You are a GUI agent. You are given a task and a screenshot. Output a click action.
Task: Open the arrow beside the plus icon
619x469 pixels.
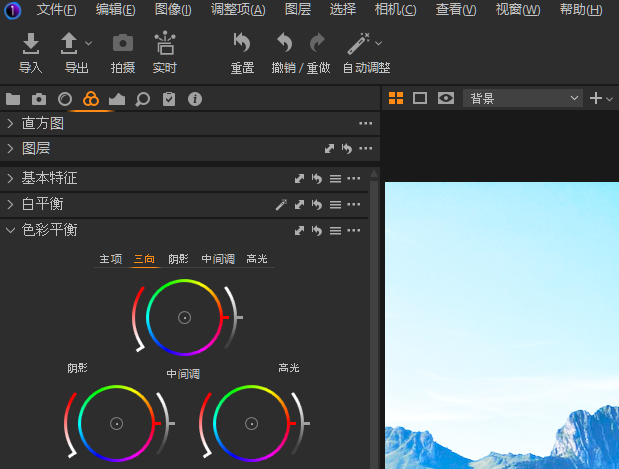click(x=610, y=98)
